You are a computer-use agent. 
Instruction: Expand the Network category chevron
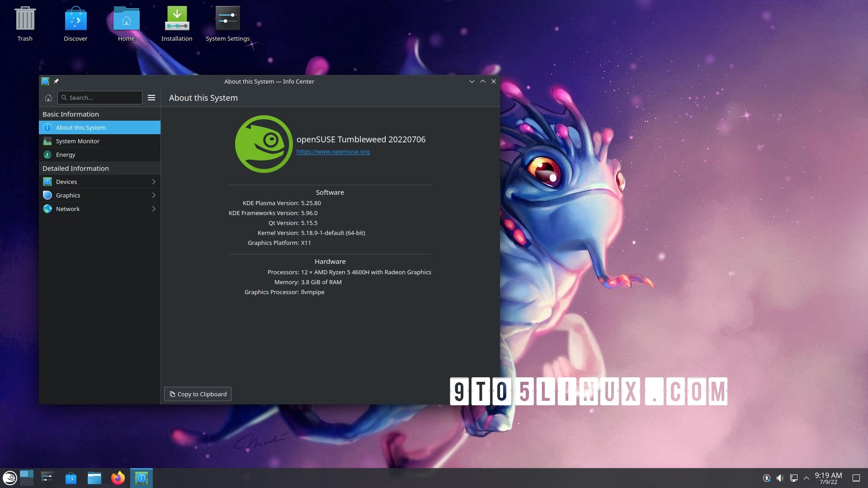coord(154,209)
